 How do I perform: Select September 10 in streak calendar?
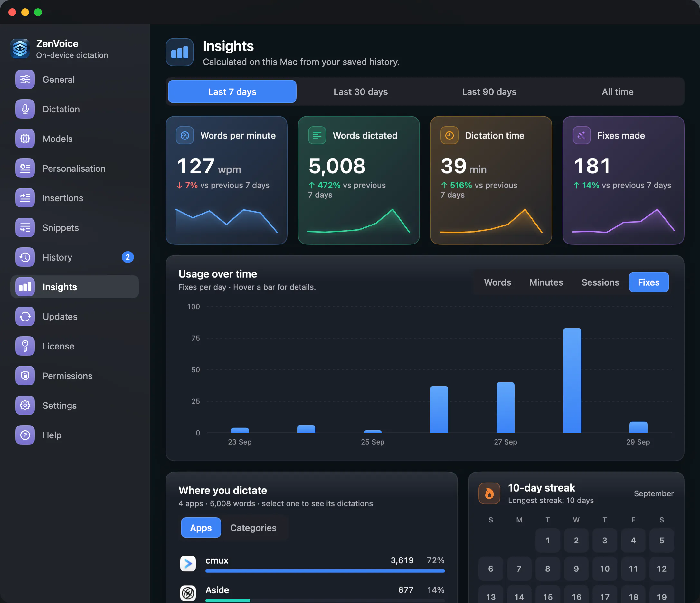pos(605,569)
